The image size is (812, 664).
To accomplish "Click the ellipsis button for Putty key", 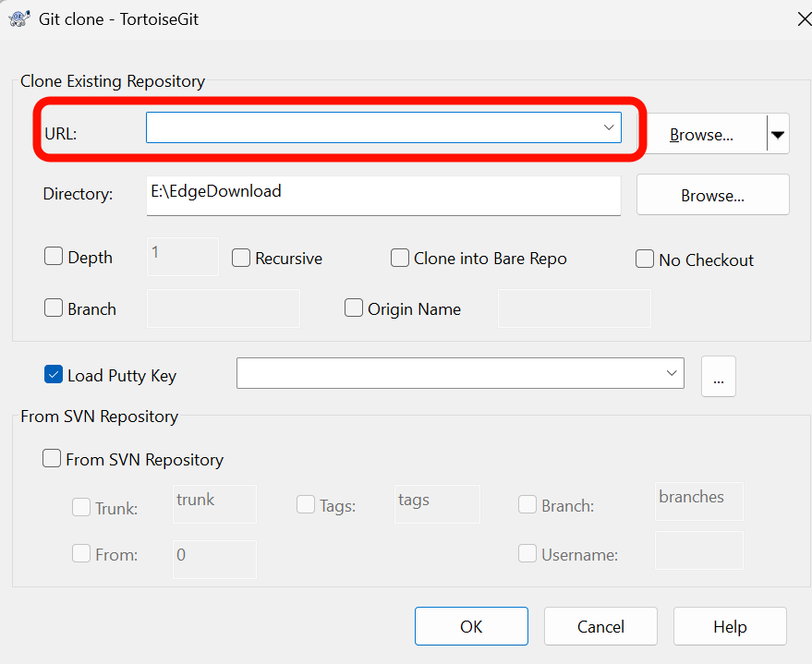I will (719, 376).
